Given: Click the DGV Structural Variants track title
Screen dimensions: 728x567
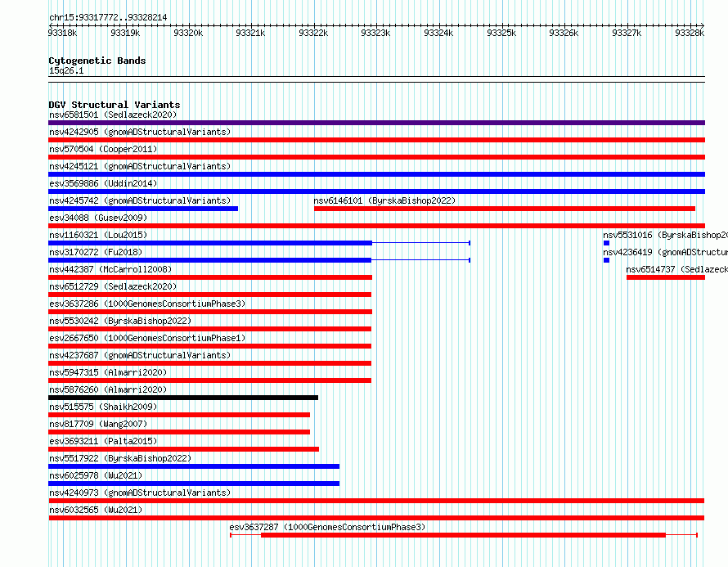Looking at the screenshot, I should [x=115, y=105].
